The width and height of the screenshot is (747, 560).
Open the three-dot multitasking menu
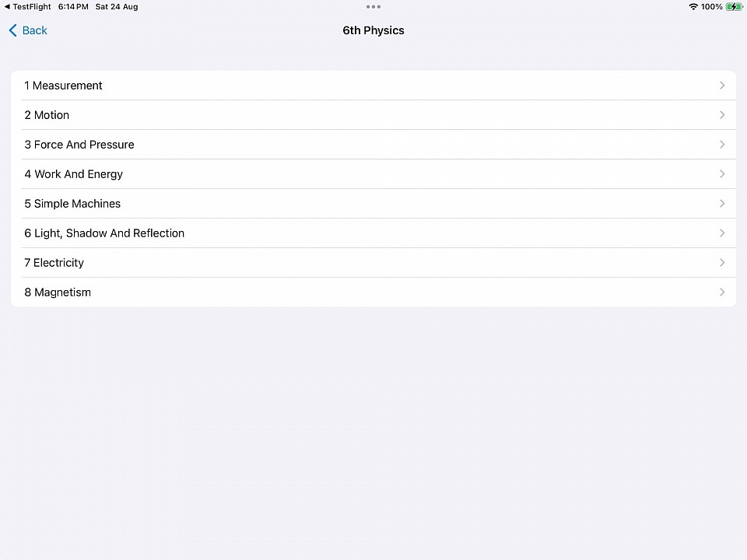pyautogui.click(x=373, y=7)
